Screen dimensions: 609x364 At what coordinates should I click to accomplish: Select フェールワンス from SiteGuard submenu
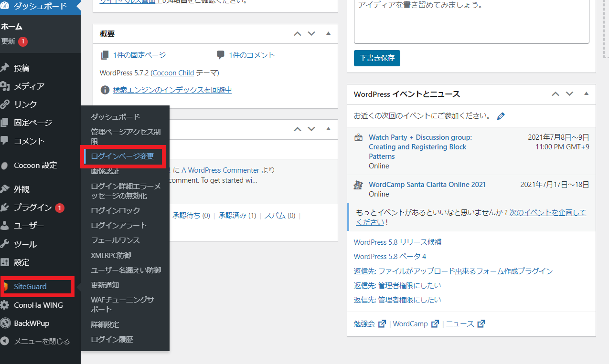[116, 240]
